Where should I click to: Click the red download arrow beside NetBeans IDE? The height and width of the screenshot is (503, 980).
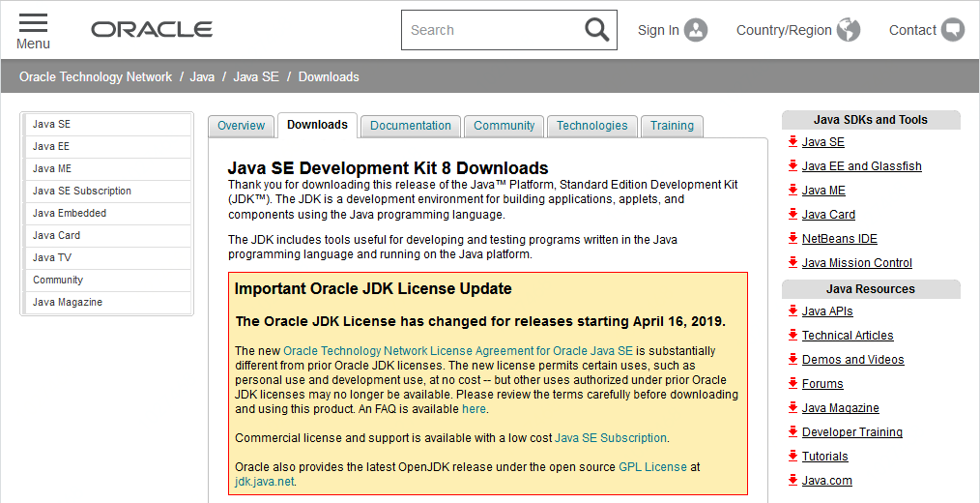[x=793, y=238]
